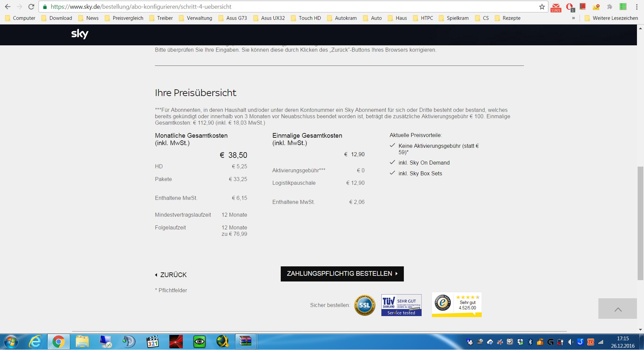Bookmark page with star icon

pyautogui.click(x=542, y=7)
